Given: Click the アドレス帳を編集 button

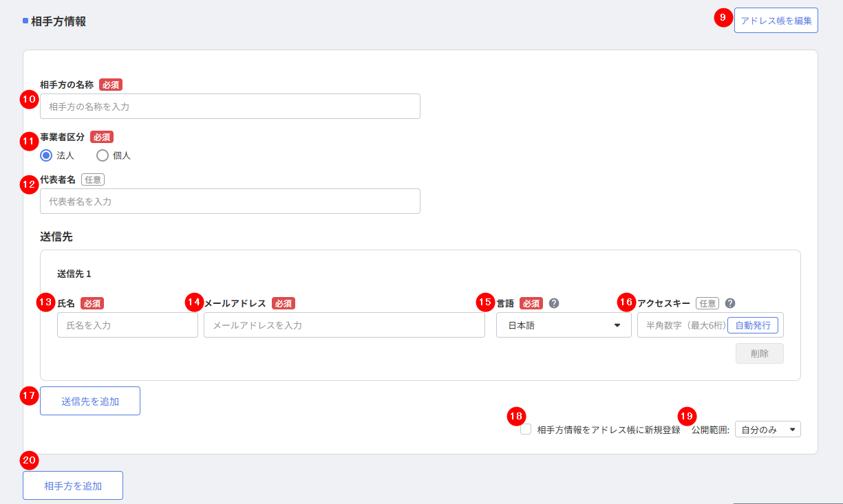Looking at the screenshot, I should tap(776, 21).
